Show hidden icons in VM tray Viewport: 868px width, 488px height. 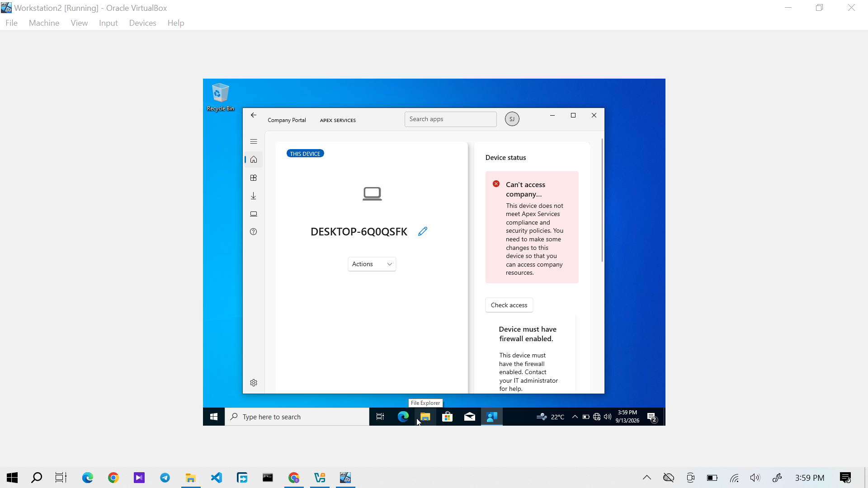point(575,417)
